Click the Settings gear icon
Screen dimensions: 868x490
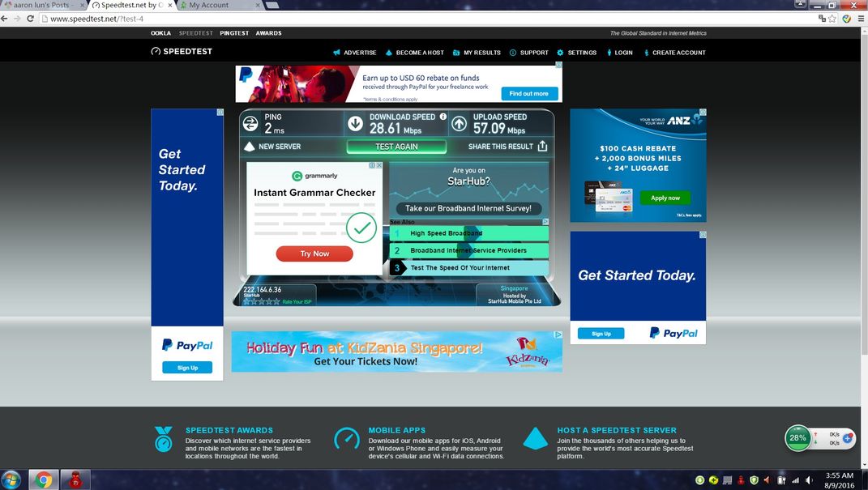[560, 53]
